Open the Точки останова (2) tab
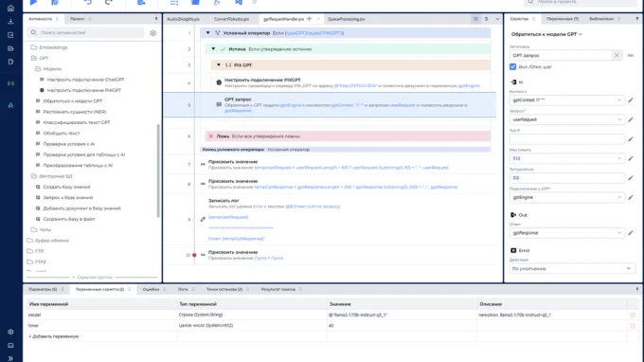The image size is (644, 362). coord(224,289)
